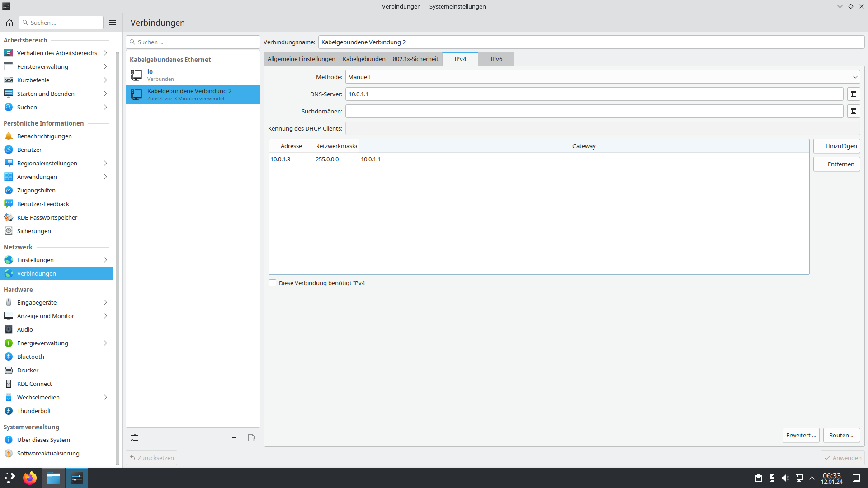Click the add new connection plus icon

pyautogui.click(x=217, y=438)
